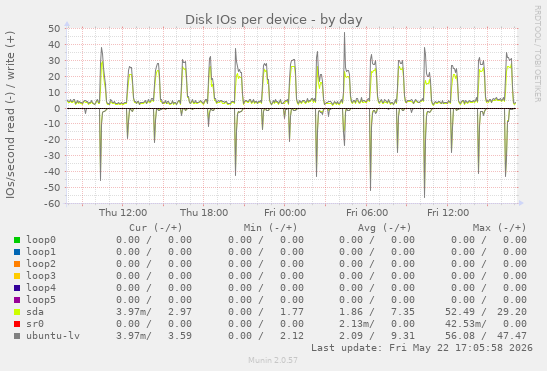Click the purple loop5 legend swatch

pyautogui.click(x=17, y=300)
